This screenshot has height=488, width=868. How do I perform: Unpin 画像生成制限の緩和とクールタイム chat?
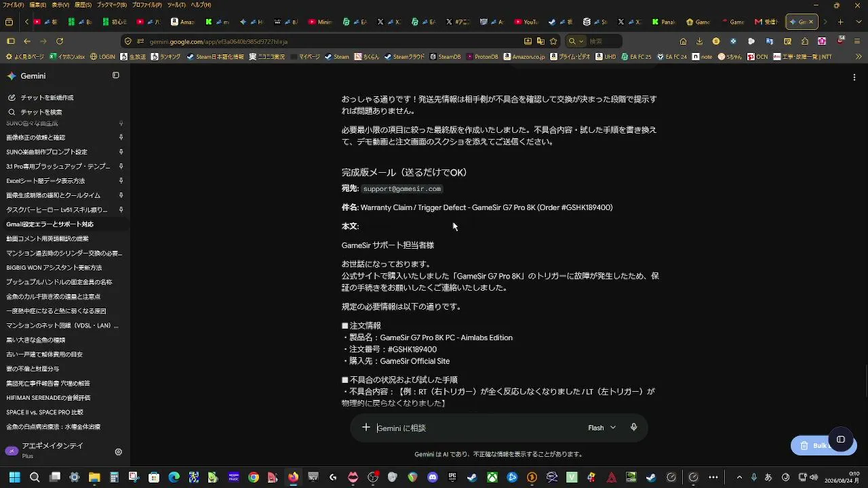tap(121, 195)
